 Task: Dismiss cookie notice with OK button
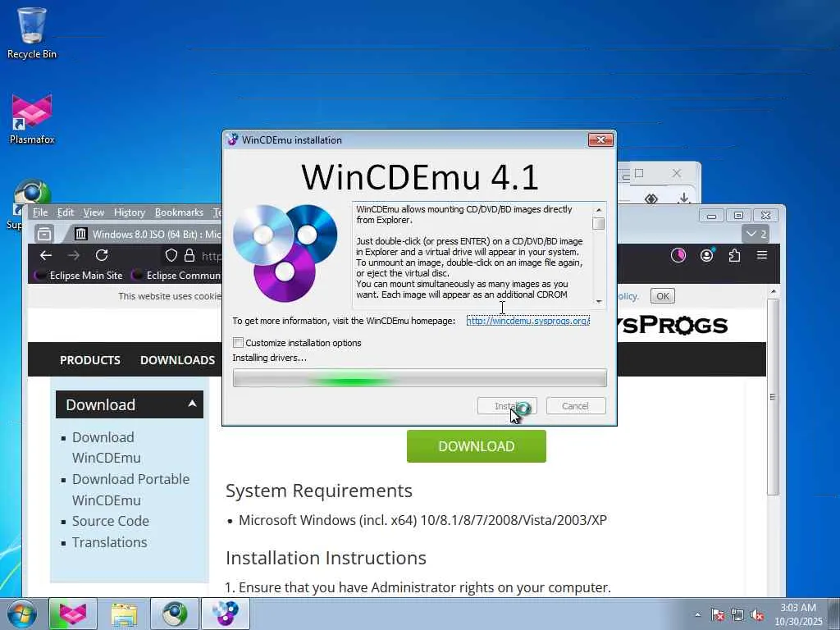(x=663, y=296)
